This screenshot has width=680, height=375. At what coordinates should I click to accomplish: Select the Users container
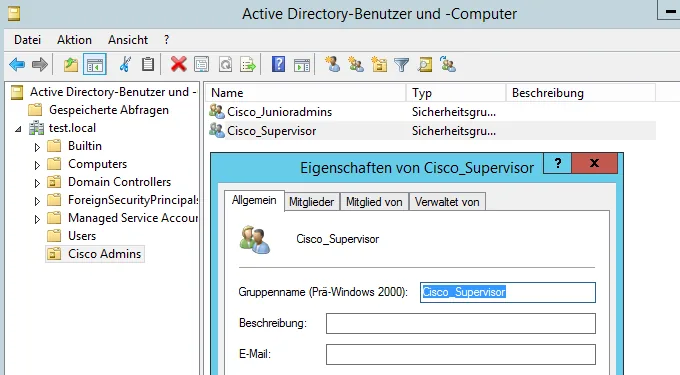[x=82, y=236]
